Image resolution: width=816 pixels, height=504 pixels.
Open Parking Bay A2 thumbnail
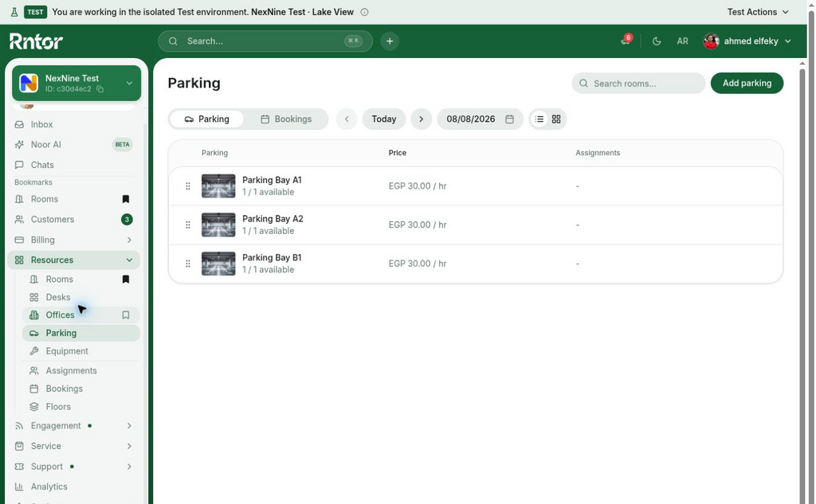point(218,225)
